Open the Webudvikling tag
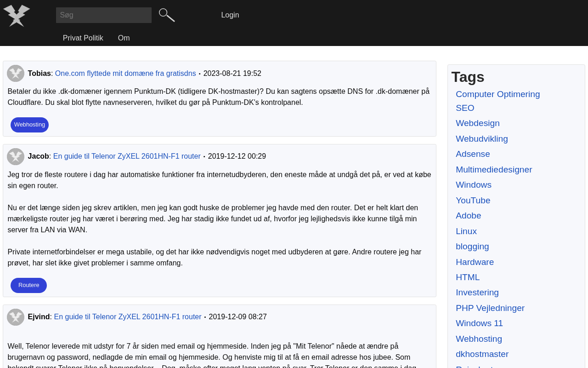 tap(481, 139)
